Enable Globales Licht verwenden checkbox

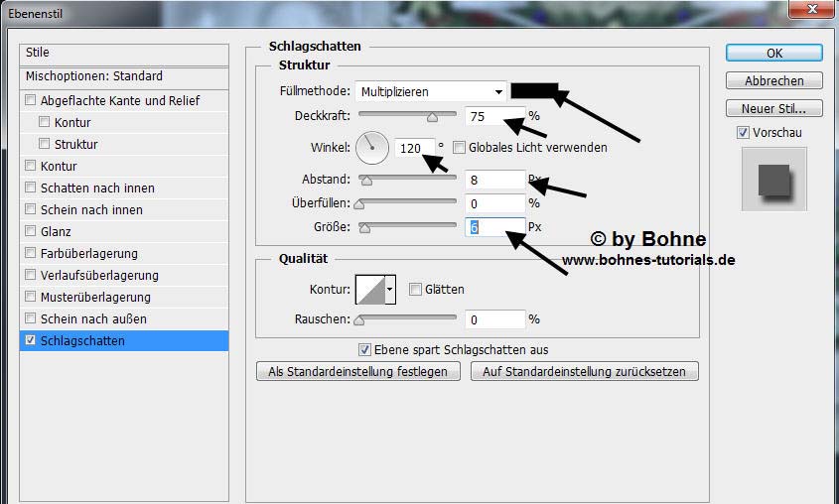tap(459, 148)
